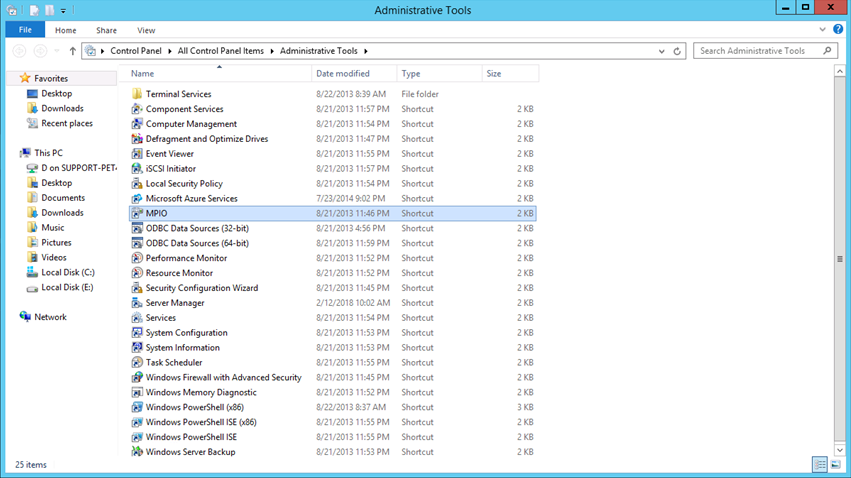Viewport: 851px width, 478px height.
Task: Switch to large icons view layout
Action: [x=835, y=465]
